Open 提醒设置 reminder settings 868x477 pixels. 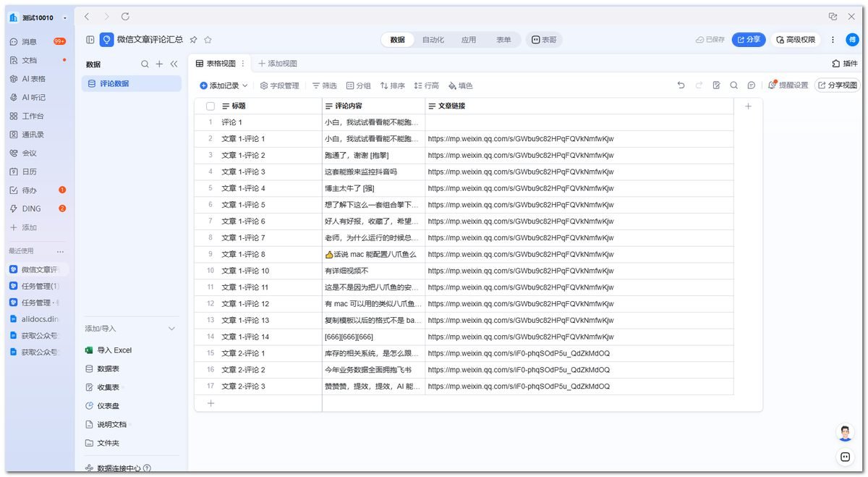788,85
